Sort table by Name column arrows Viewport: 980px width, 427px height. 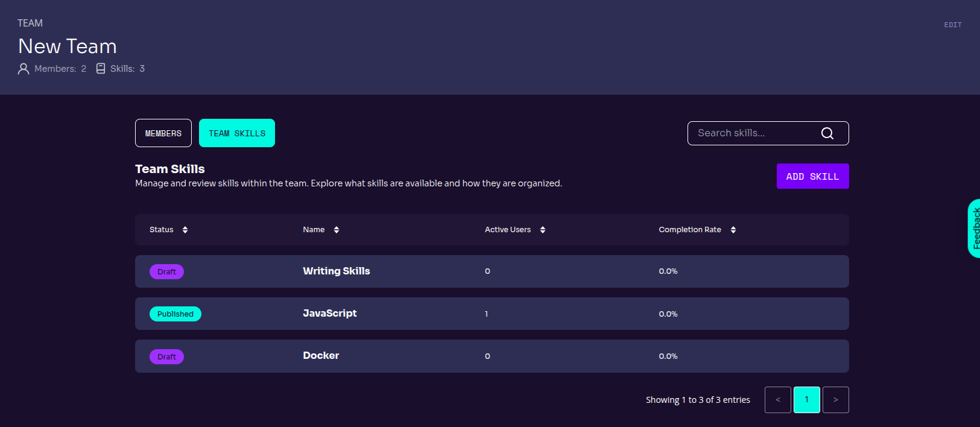coord(337,230)
